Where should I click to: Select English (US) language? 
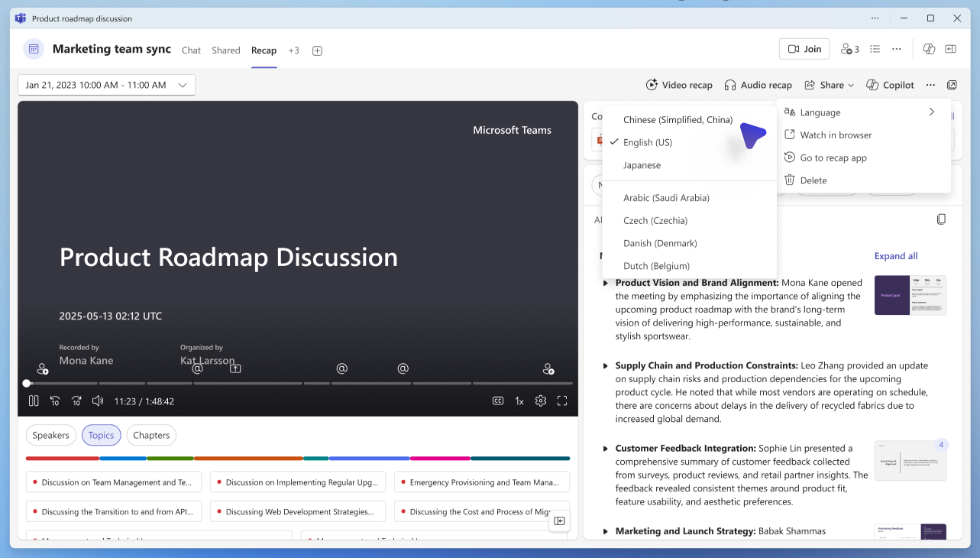[690, 142]
